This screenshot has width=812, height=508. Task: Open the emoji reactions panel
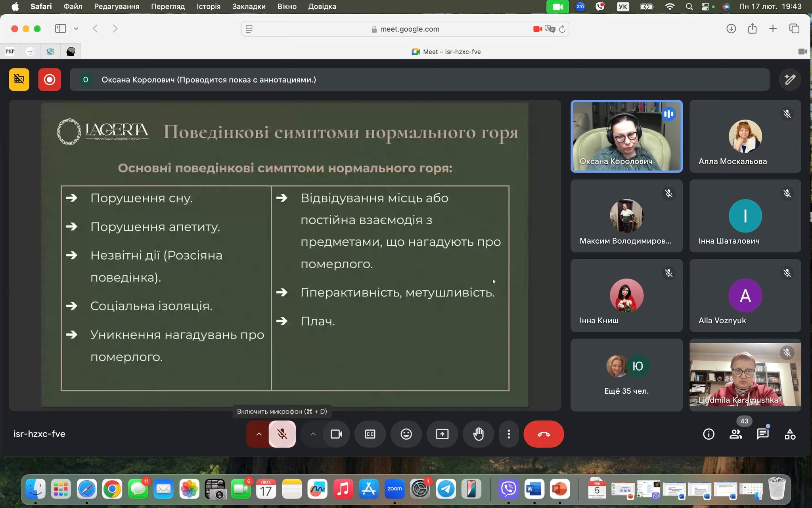[406, 434]
